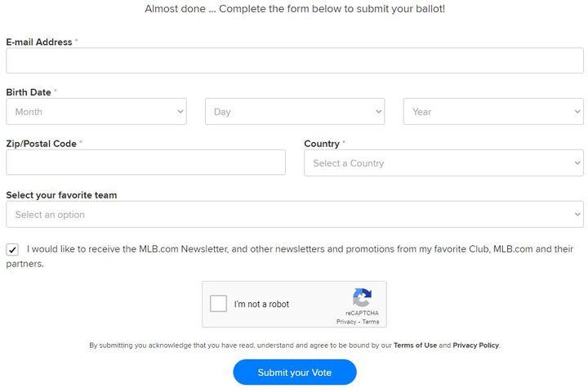
Task: Click the reCAPTCHA Terms link
Action: [x=371, y=322]
